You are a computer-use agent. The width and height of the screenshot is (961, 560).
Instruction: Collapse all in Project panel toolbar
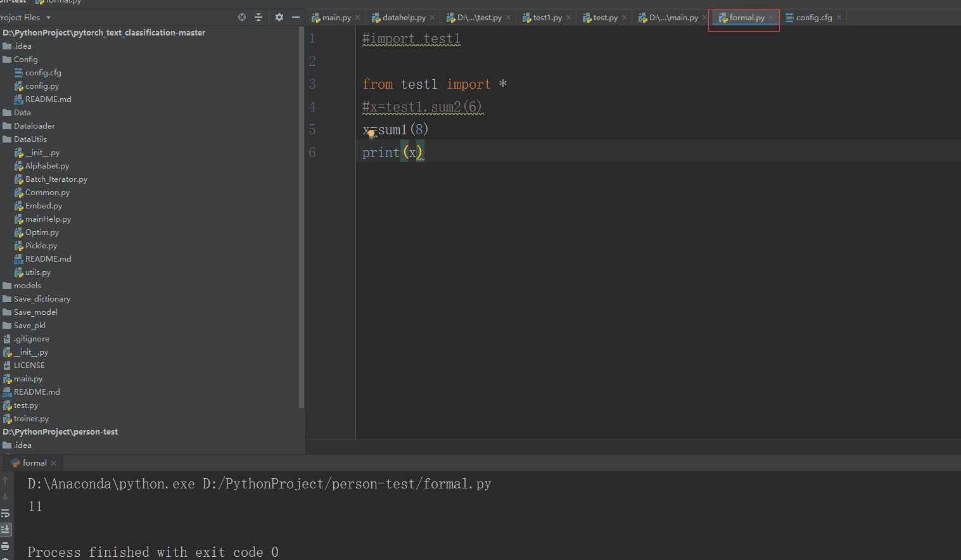click(x=258, y=17)
